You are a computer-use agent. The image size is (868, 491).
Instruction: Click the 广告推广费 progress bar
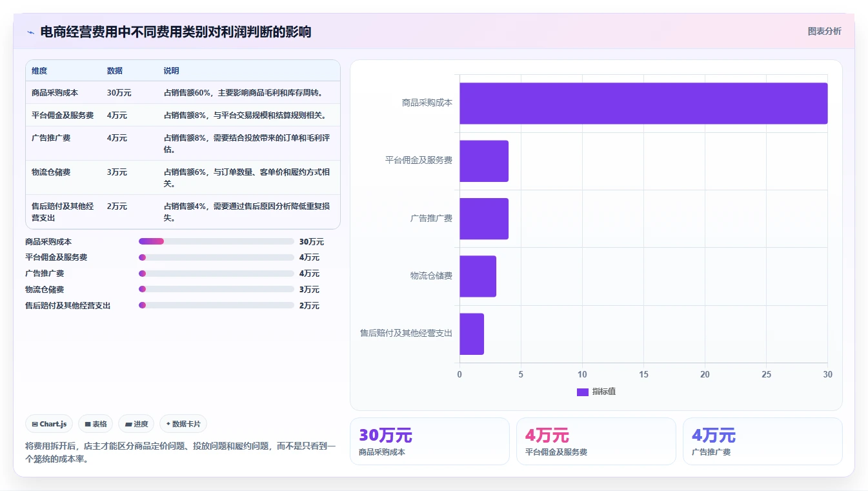[x=216, y=274]
